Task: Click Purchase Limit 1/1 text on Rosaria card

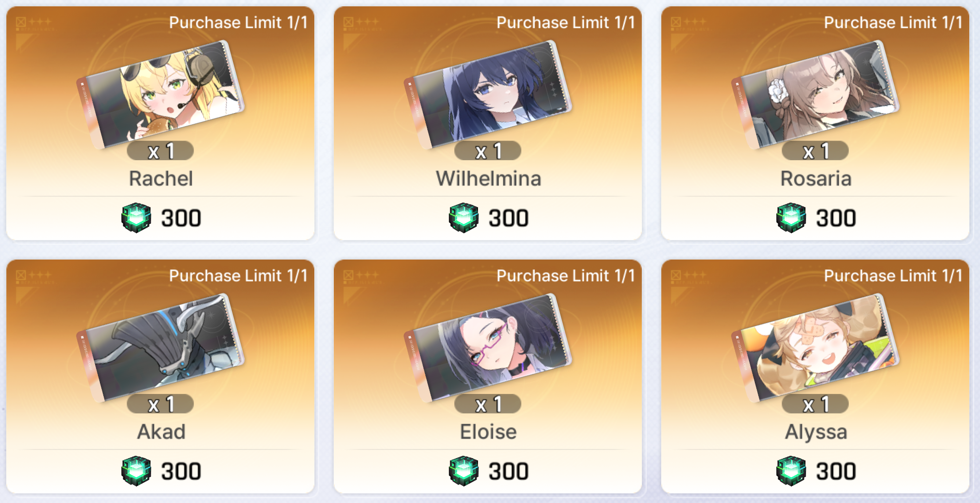Action: tap(893, 22)
